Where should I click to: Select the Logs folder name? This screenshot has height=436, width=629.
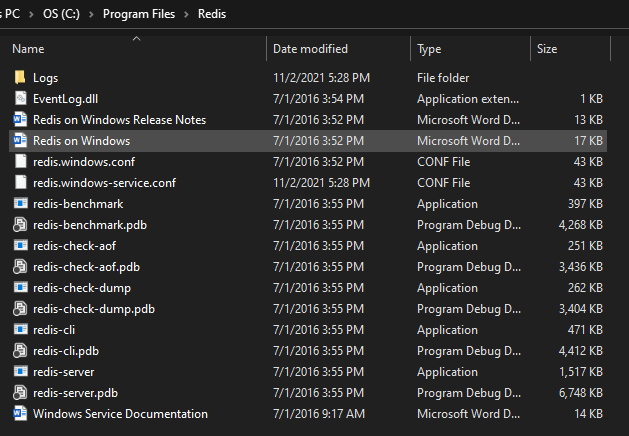tap(45, 78)
